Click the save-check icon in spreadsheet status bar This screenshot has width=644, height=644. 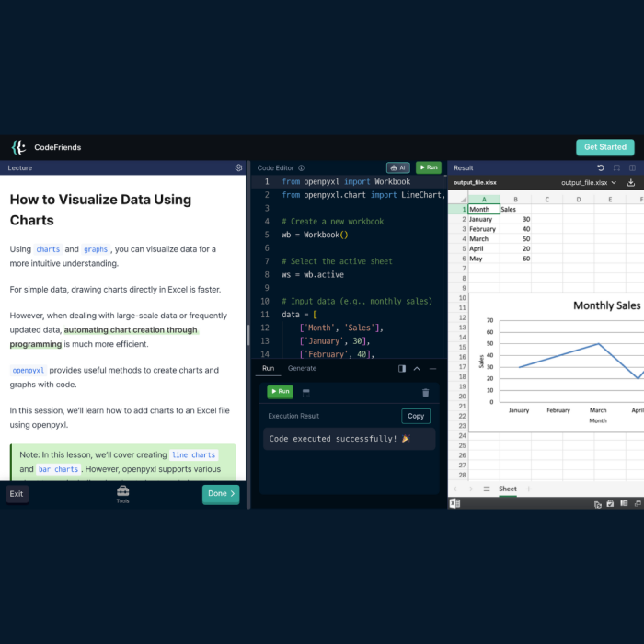610,503
